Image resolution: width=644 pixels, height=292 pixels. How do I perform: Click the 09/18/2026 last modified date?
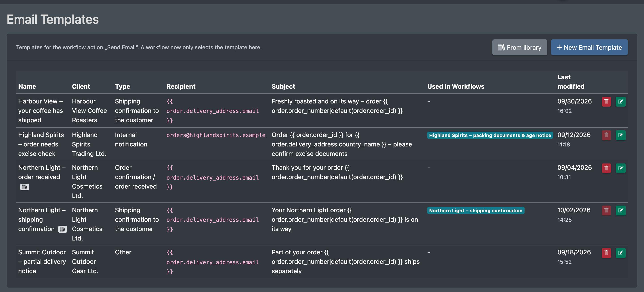click(x=574, y=252)
